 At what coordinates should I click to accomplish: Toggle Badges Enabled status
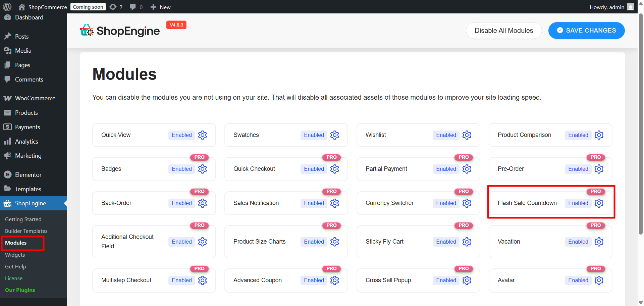click(182, 169)
